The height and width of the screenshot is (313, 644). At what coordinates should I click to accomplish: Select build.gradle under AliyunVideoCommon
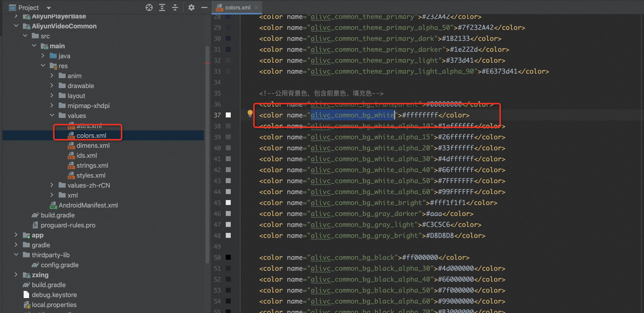(x=57, y=215)
